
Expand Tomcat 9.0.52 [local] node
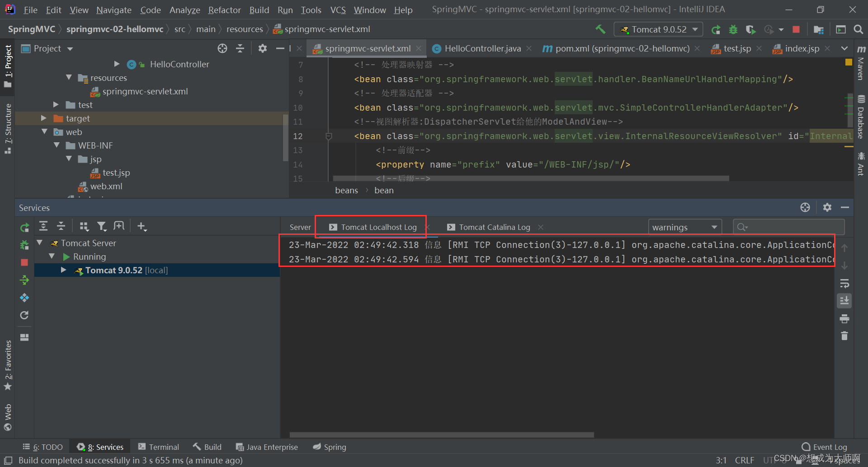(63, 270)
